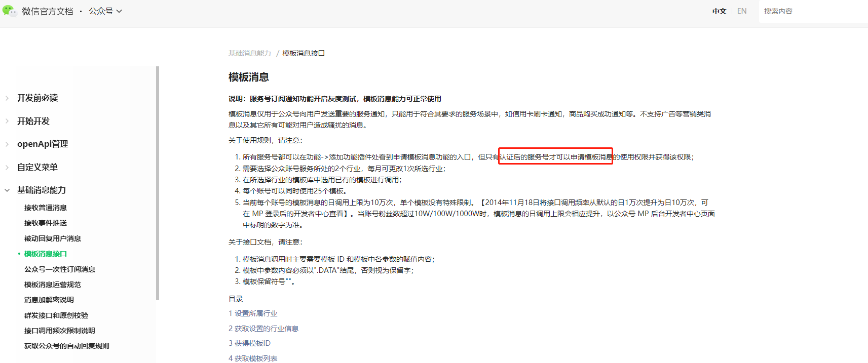Click the WeChat logo icon
Viewport: 868px width, 363px height.
(9, 11)
